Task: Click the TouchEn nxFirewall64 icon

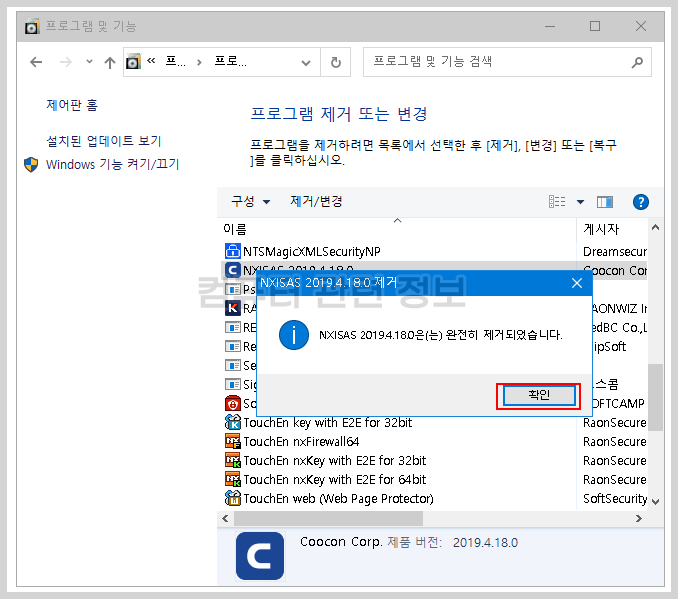Action: tap(233, 442)
